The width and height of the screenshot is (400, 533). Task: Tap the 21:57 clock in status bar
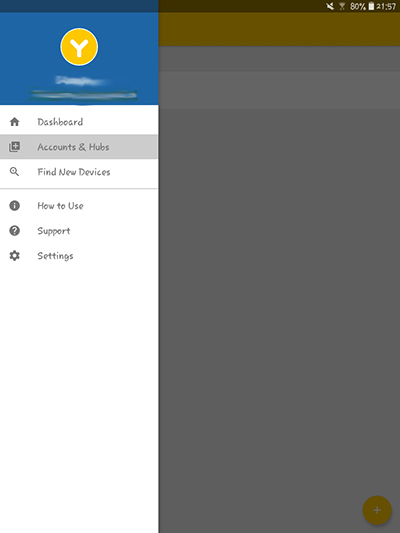coord(386,6)
